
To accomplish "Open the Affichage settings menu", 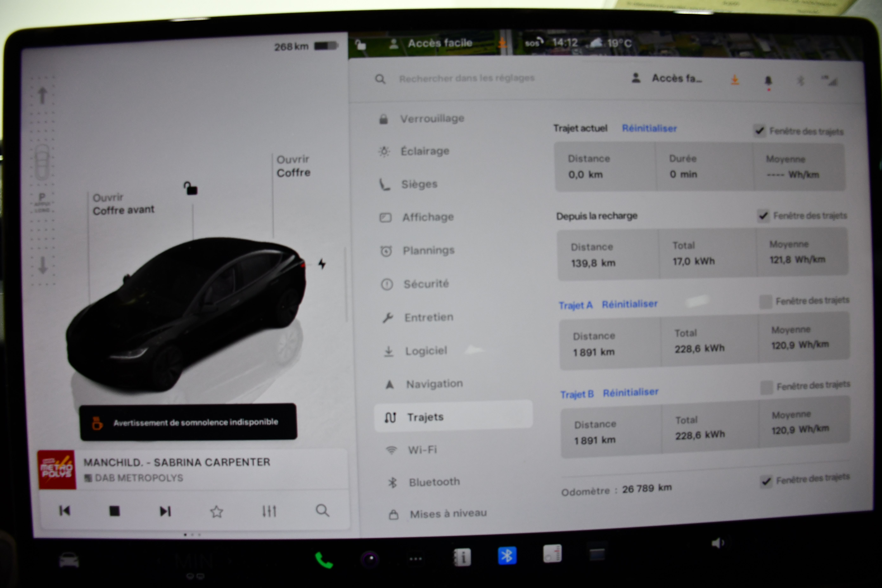I will tap(417, 217).
